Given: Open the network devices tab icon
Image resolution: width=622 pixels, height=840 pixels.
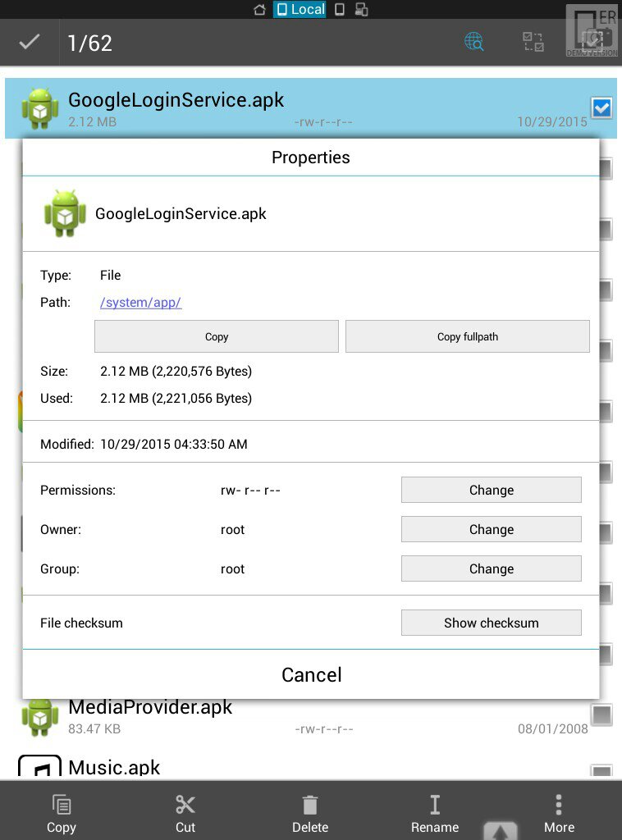Looking at the screenshot, I should [362, 10].
